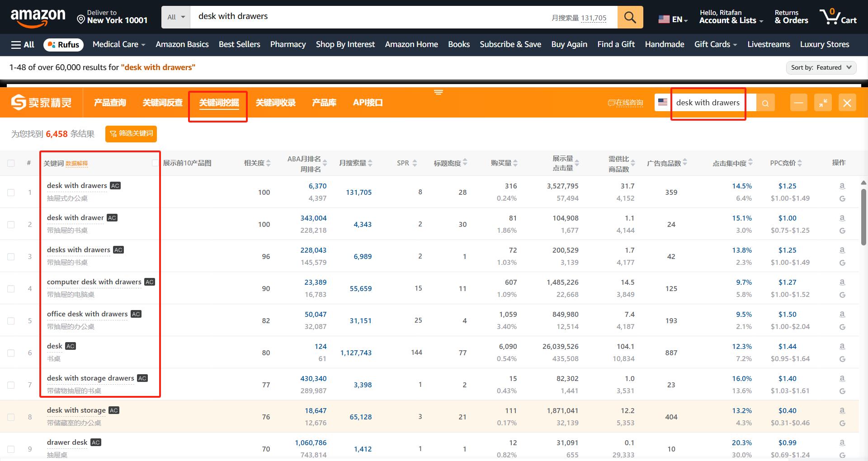Click the Amazon logo
868x461 pixels.
click(38, 18)
